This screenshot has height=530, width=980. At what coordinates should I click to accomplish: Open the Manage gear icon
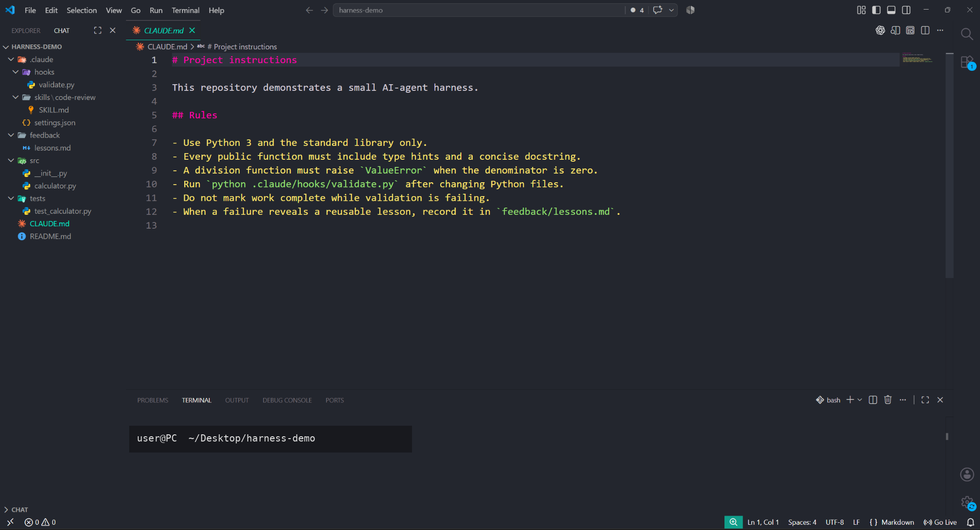[967, 502]
